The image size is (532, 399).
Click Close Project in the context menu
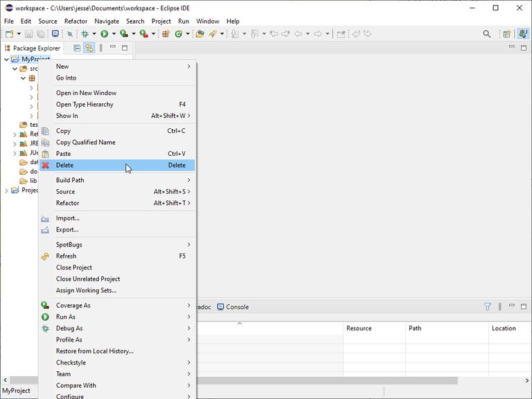tap(74, 267)
